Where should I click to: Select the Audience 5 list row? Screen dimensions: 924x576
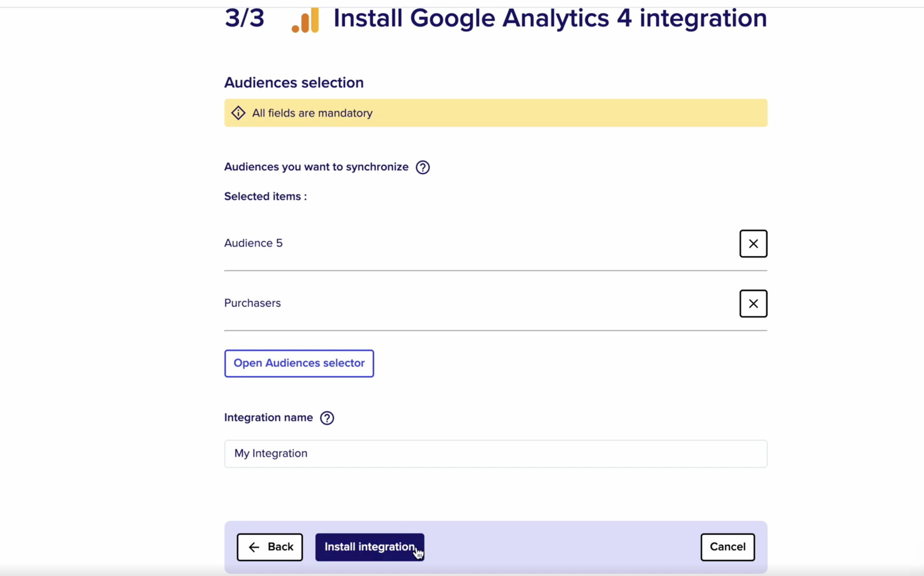point(253,243)
